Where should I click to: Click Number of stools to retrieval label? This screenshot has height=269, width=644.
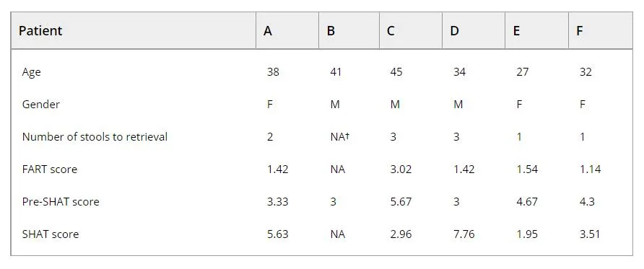[95, 136]
